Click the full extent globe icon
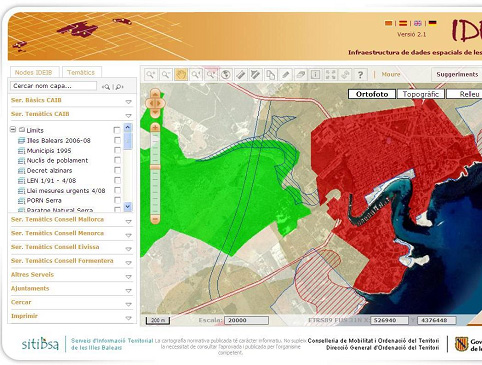 pyautogui.click(x=226, y=74)
